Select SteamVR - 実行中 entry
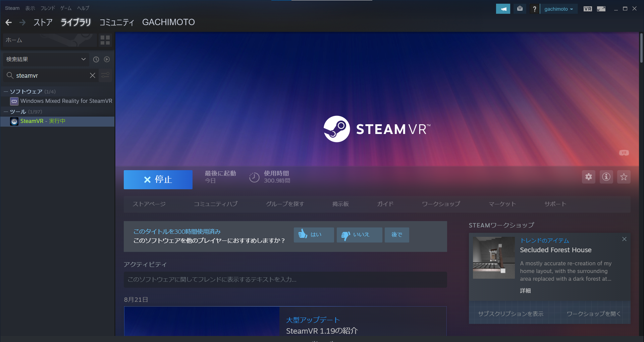 point(58,121)
